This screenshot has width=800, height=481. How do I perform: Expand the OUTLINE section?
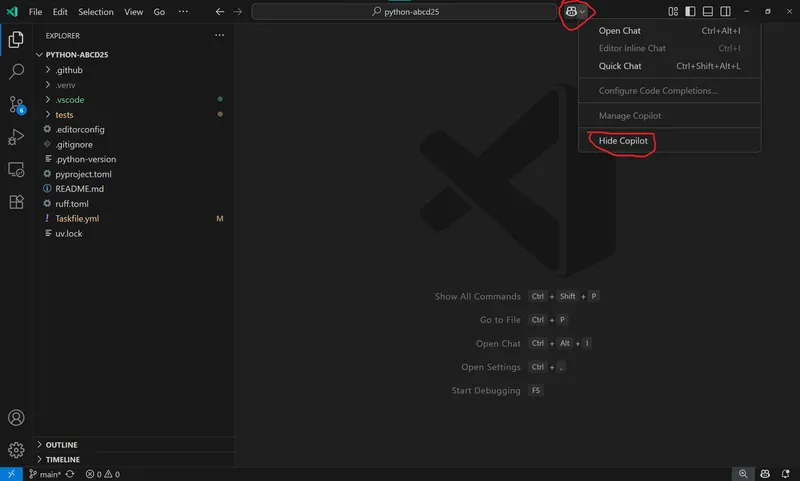[61, 445]
